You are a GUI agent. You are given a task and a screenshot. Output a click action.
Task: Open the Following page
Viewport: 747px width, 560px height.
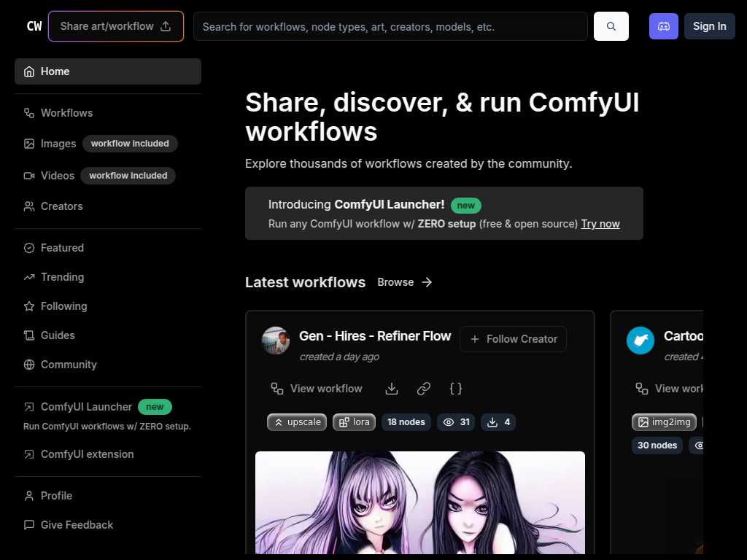coord(108,306)
